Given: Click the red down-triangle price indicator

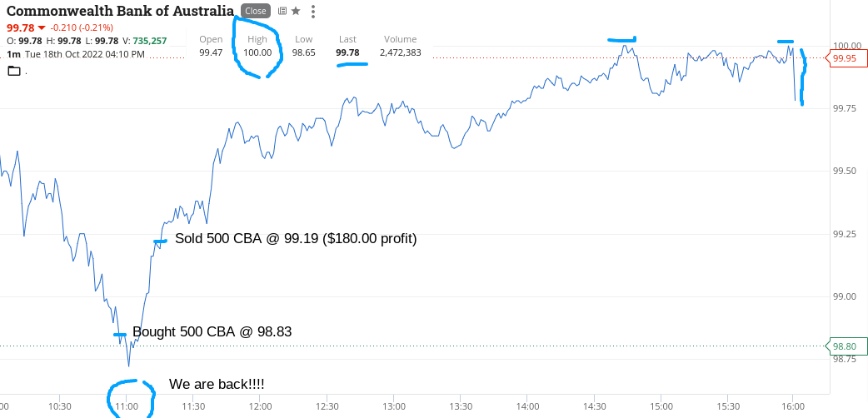Looking at the screenshot, I should tap(42, 27).
